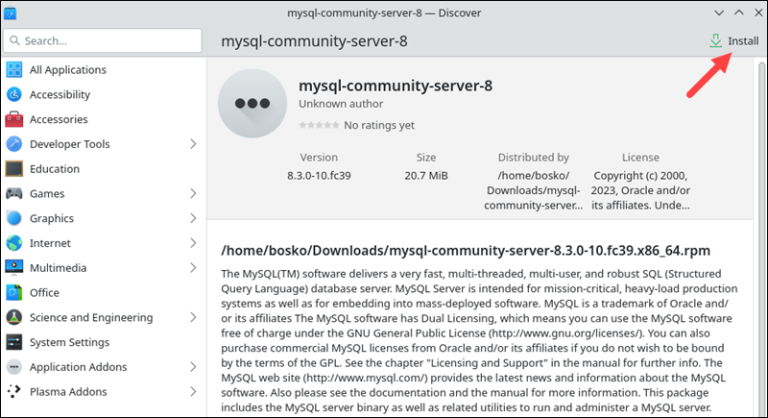Click the Internet globe icon
This screenshot has width=768, height=418.
click(x=14, y=243)
